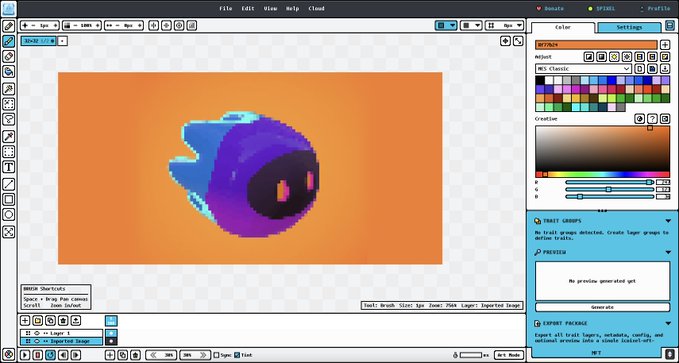The height and width of the screenshot is (363, 679).
Task: Pick the black swatch in palette
Action: pyautogui.click(x=540, y=80)
